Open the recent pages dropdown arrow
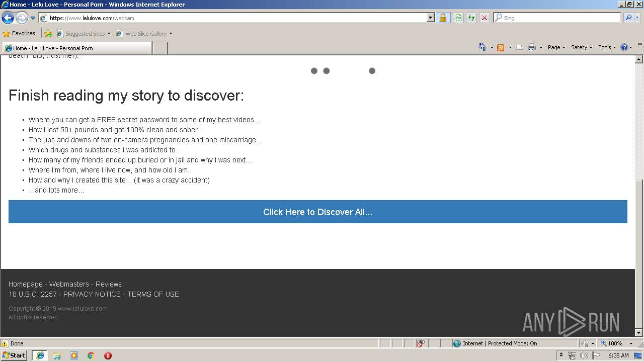Viewport: 644px width, 362px height. 33,18
